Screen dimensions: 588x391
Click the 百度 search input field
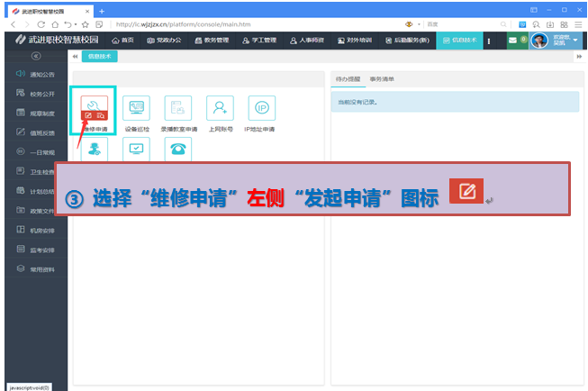[x=463, y=24]
